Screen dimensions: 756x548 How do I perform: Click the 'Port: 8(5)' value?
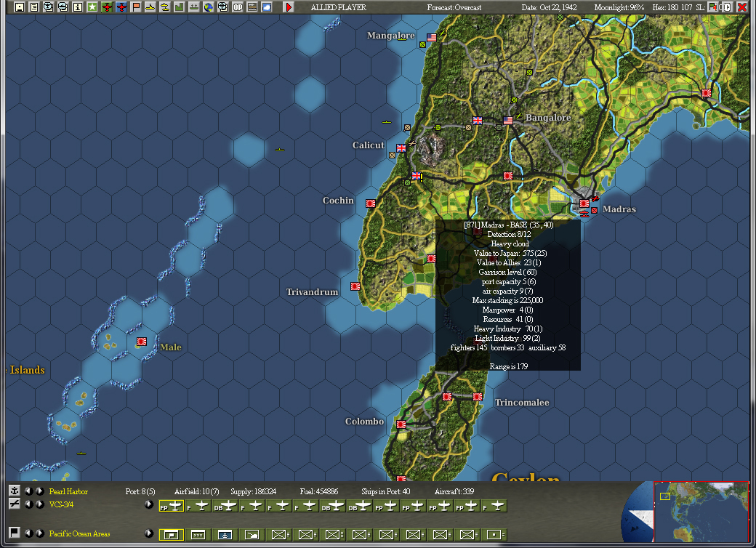140,491
